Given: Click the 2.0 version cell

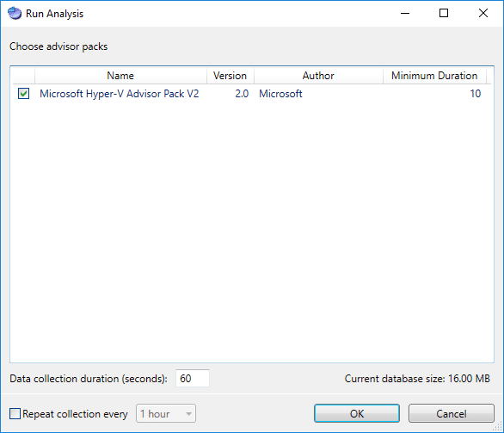Looking at the screenshot, I should point(242,94).
